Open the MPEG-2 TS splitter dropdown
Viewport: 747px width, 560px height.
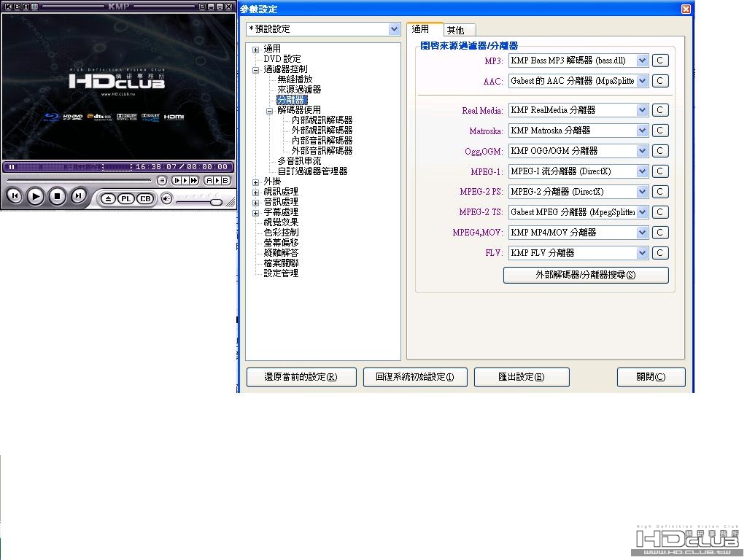point(642,212)
